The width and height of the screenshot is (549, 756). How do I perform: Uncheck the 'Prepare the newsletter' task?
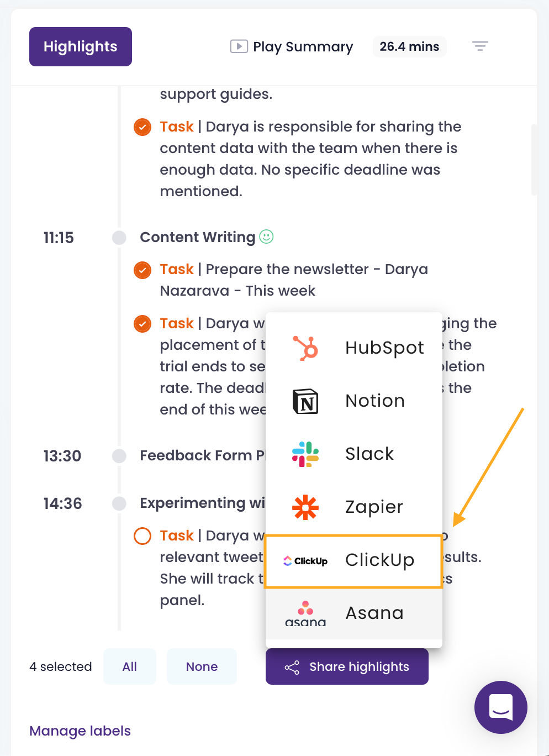pos(142,270)
